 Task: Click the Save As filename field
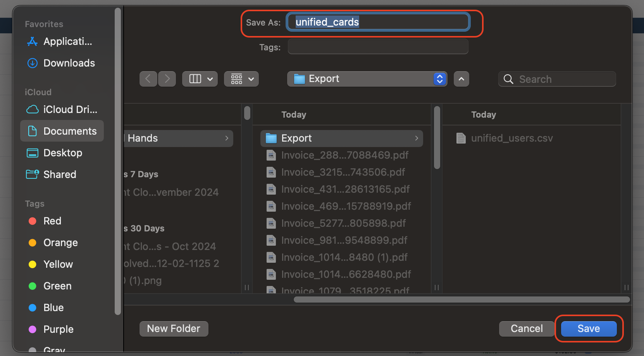[378, 22]
